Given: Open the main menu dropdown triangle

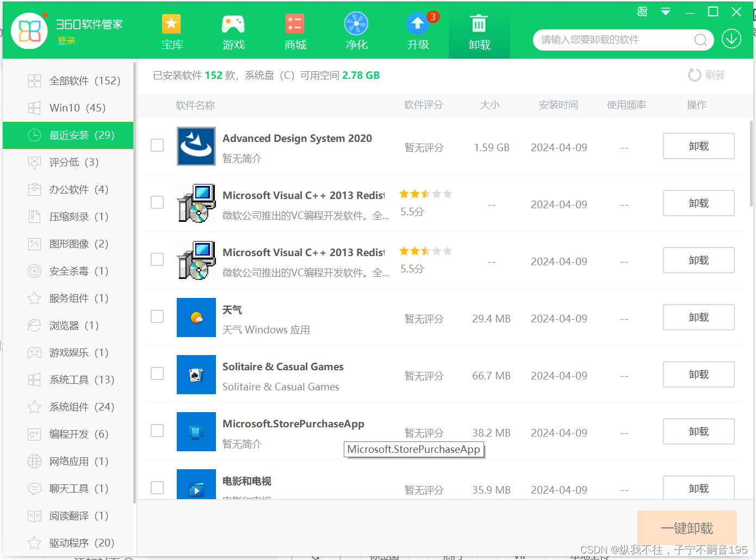Looking at the screenshot, I should (x=666, y=11).
